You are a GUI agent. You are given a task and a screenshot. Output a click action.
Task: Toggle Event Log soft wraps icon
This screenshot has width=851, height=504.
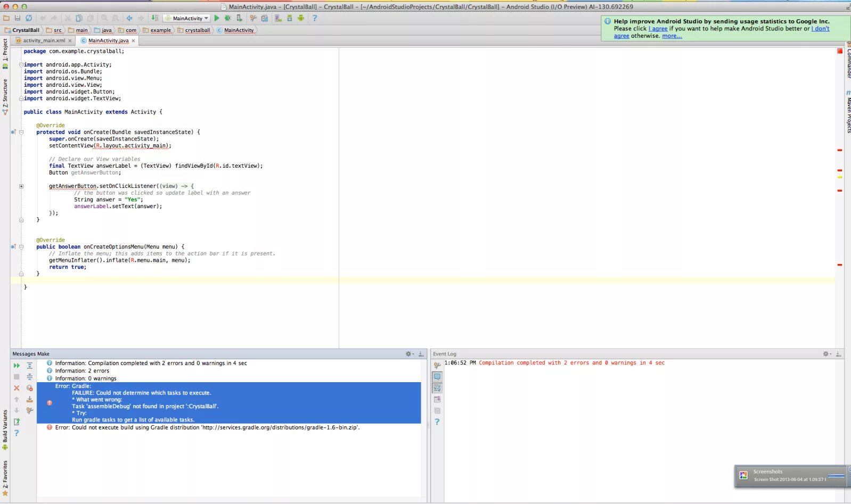437,388
